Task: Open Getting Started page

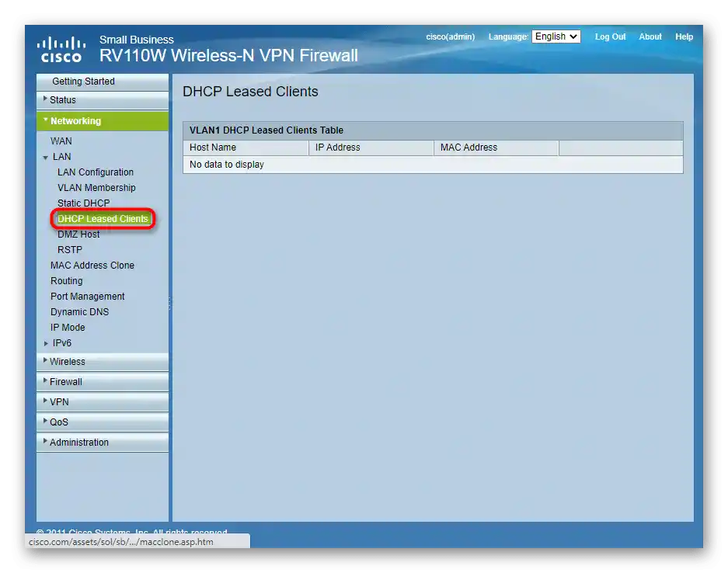Action: click(x=103, y=82)
